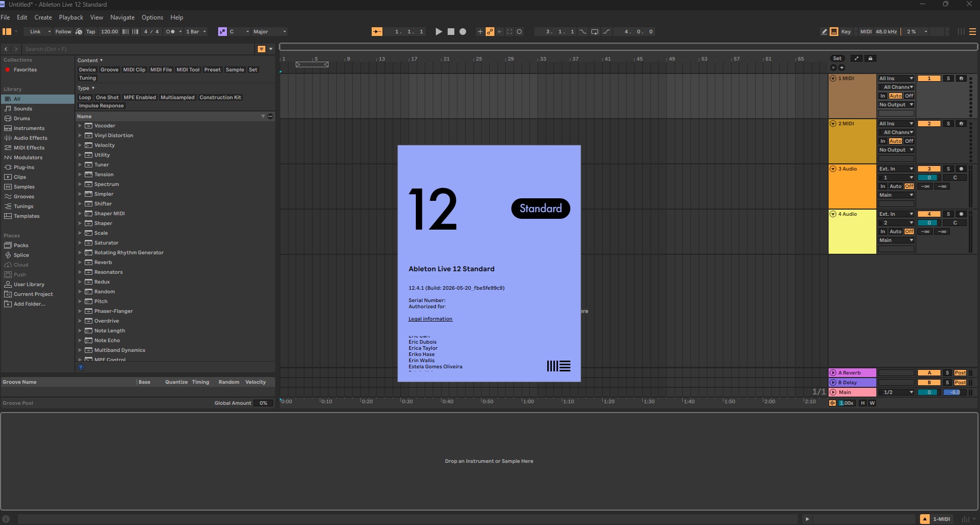The height and width of the screenshot is (525, 980).
Task: Toggle the Loop switch icon
Action: [594, 32]
